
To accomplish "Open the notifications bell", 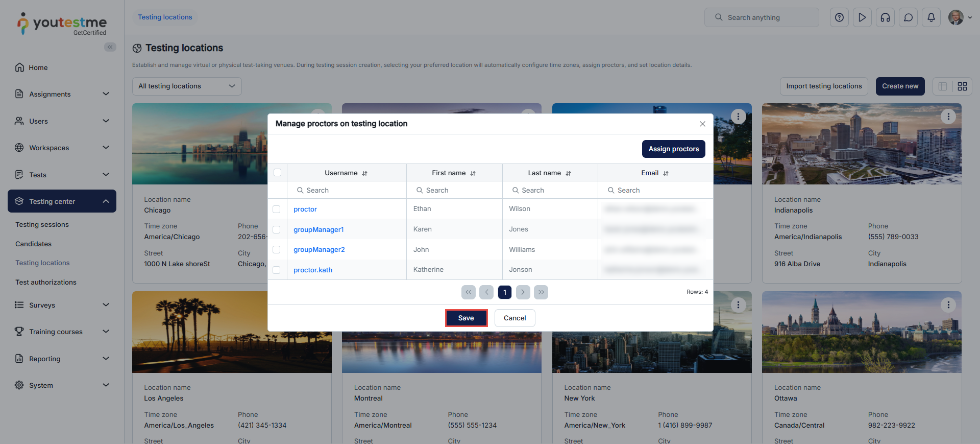I will point(931,17).
